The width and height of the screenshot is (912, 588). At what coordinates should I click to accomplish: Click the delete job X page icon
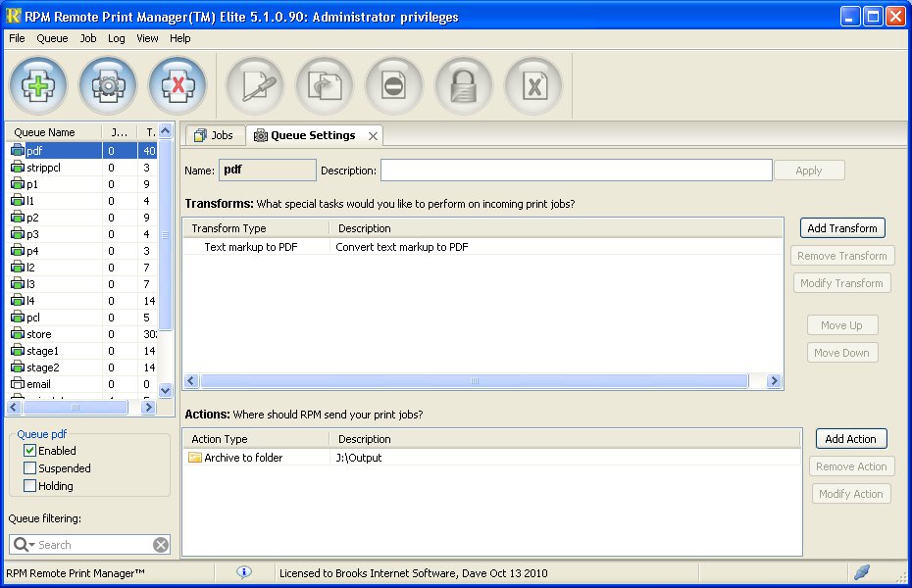533,86
